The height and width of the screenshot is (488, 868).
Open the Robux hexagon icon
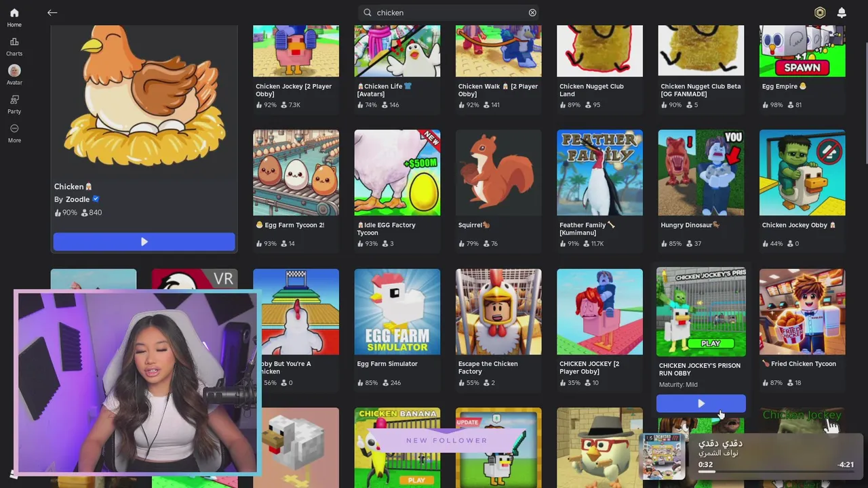click(820, 12)
